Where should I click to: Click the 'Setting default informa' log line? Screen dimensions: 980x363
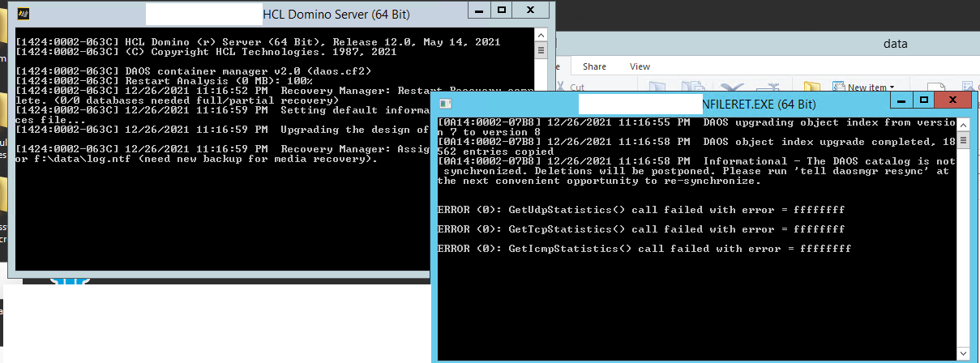tap(223, 115)
